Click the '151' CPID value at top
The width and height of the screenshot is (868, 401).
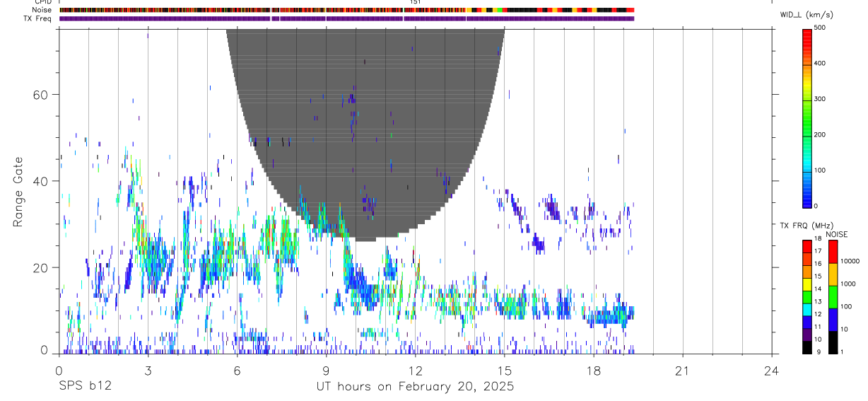coord(416,2)
